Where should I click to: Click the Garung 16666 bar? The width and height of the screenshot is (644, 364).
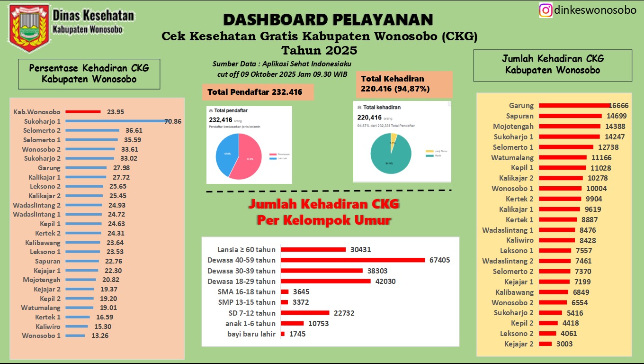pyautogui.click(x=573, y=105)
